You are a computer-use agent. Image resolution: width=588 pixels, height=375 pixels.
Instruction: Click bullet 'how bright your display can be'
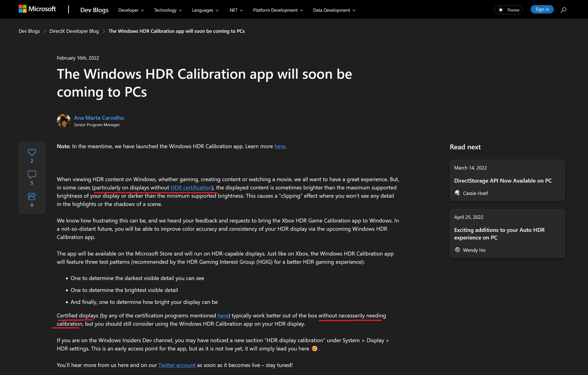(x=144, y=302)
